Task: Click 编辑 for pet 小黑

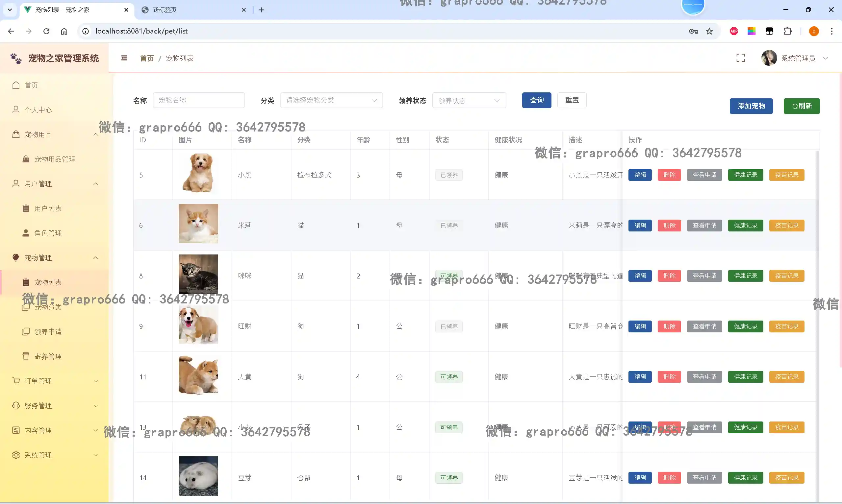Action: (640, 175)
